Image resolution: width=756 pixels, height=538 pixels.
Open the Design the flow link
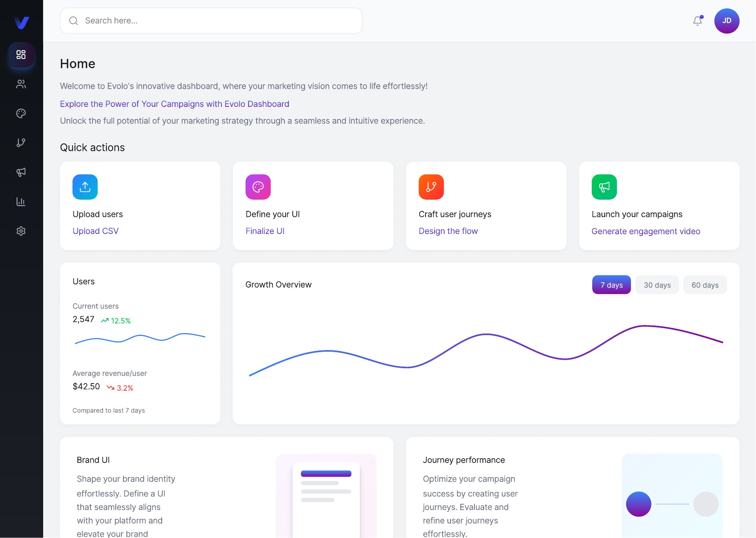click(x=448, y=231)
